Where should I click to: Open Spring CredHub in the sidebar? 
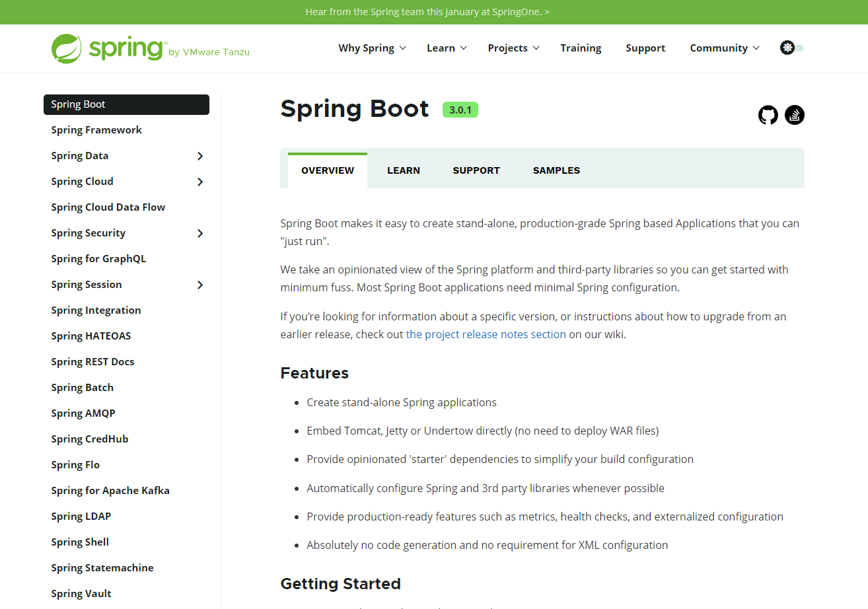90,439
